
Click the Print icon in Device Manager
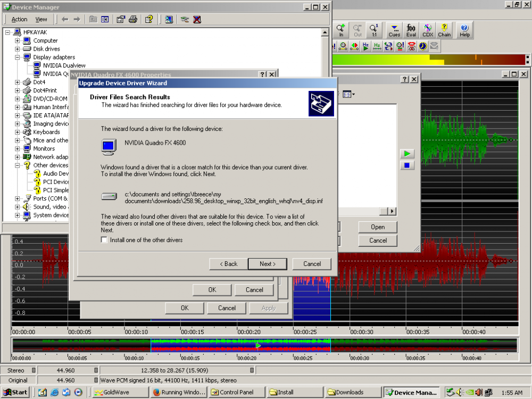click(133, 19)
